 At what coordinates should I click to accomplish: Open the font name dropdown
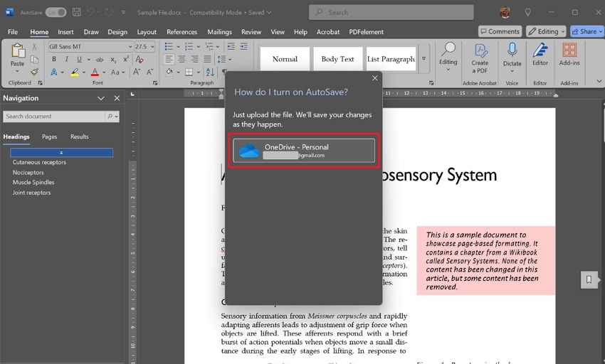[x=130, y=47]
